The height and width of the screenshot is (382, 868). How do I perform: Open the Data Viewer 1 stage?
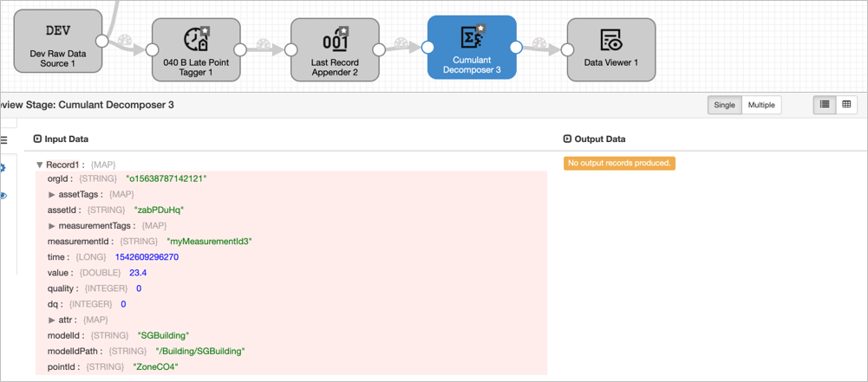pos(610,49)
